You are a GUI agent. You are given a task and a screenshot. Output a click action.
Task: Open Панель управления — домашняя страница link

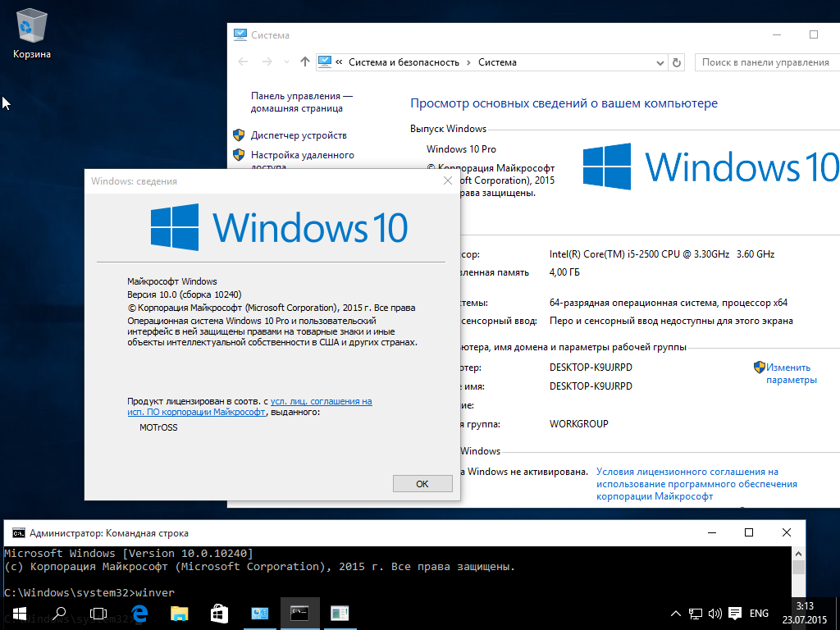[x=302, y=102]
